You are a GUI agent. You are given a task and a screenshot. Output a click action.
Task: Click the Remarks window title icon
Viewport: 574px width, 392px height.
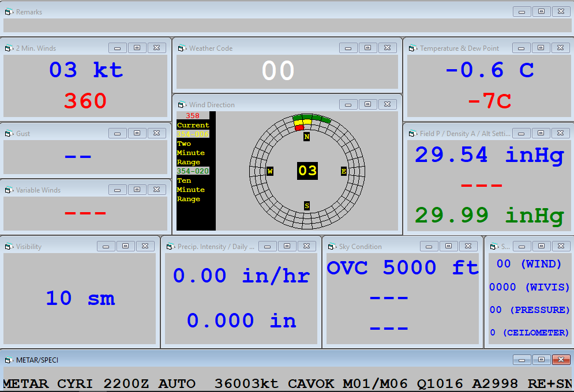[9, 12]
